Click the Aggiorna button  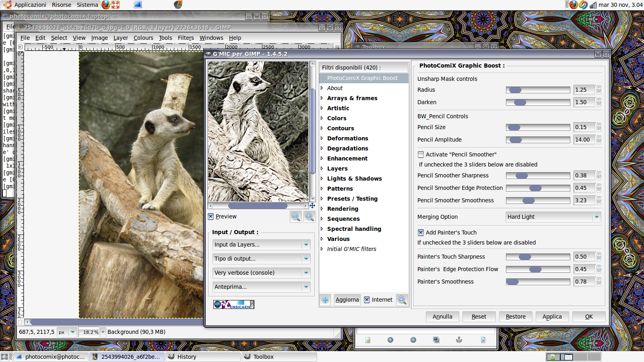point(347,300)
